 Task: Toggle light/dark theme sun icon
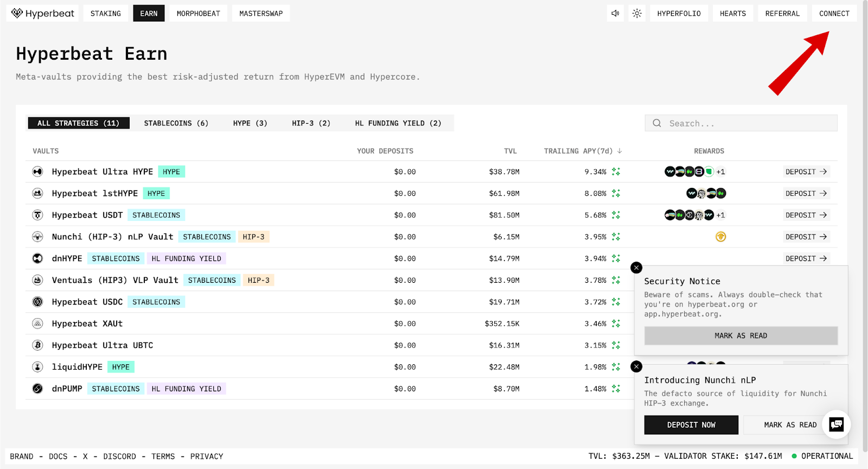(637, 14)
